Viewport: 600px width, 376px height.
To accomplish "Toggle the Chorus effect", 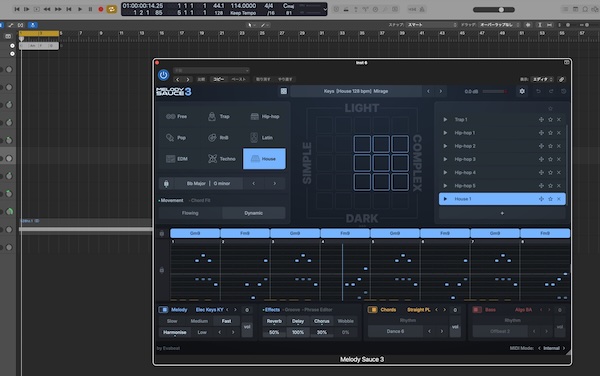I will click(x=321, y=321).
